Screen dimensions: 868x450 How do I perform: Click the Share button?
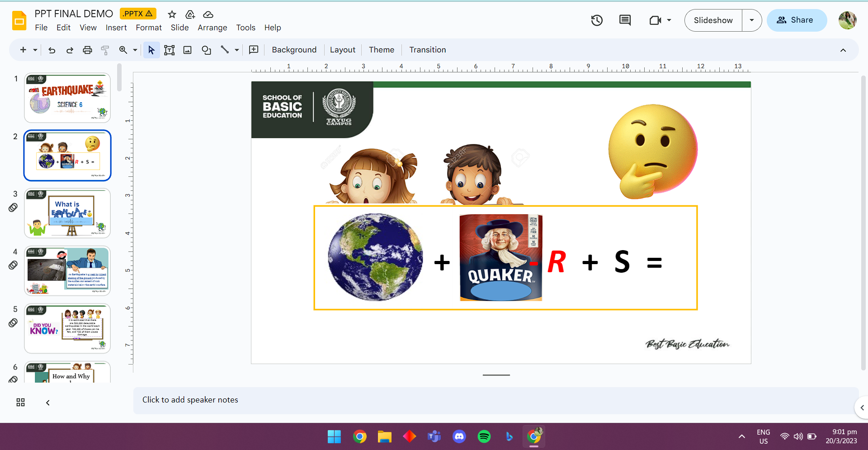(797, 20)
